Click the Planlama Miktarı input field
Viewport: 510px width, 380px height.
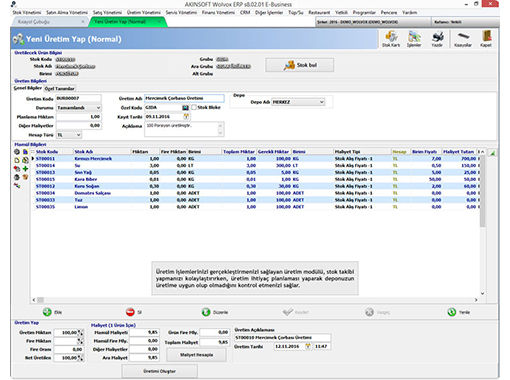click(x=78, y=117)
